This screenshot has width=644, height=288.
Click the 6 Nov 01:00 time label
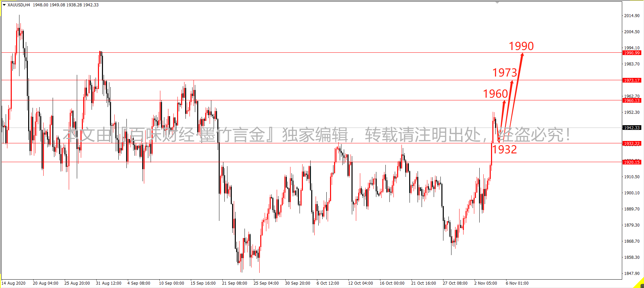click(x=517, y=283)
